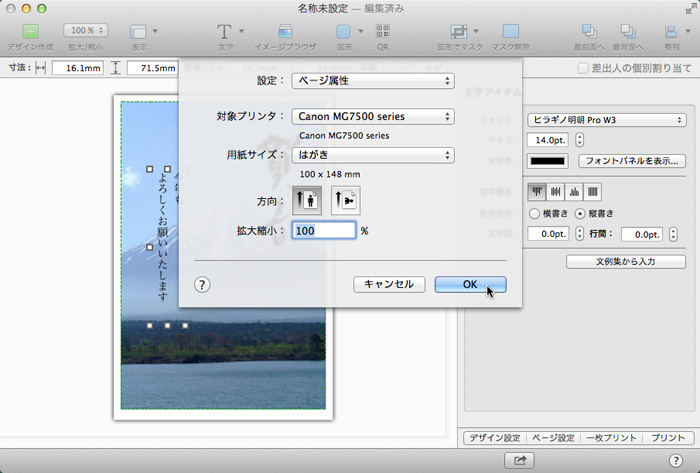Switch to the デザイン設定 tab
The image size is (700, 473).
[x=496, y=438]
